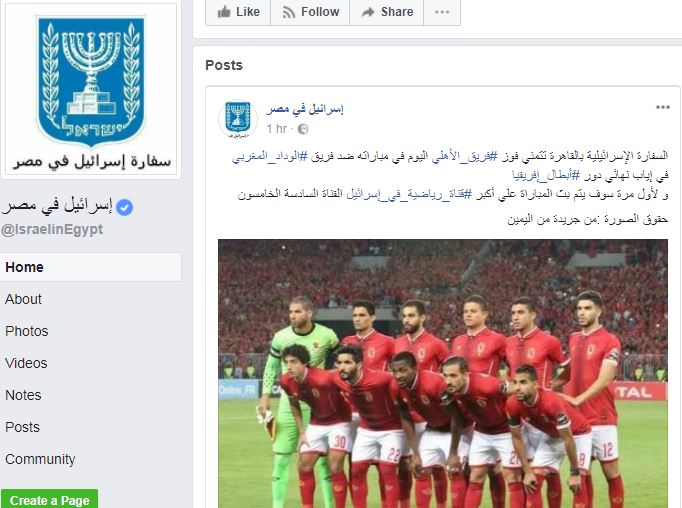Open the About section
682x508 pixels.
(23, 299)
